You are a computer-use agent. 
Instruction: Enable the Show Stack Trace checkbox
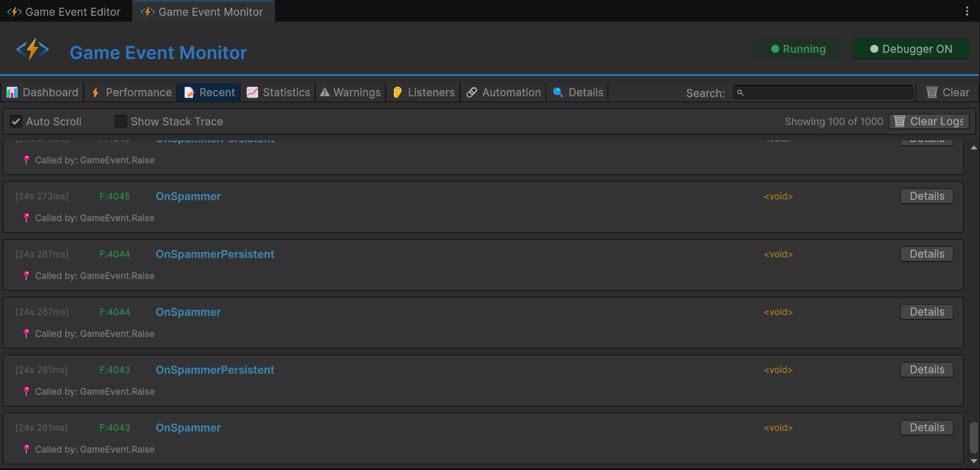pos(121,122)
